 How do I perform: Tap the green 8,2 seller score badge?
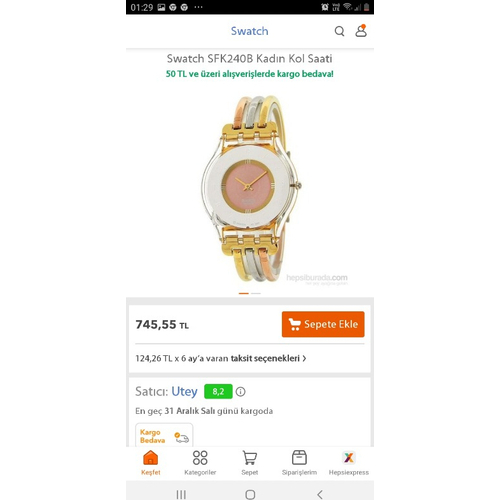218,391
